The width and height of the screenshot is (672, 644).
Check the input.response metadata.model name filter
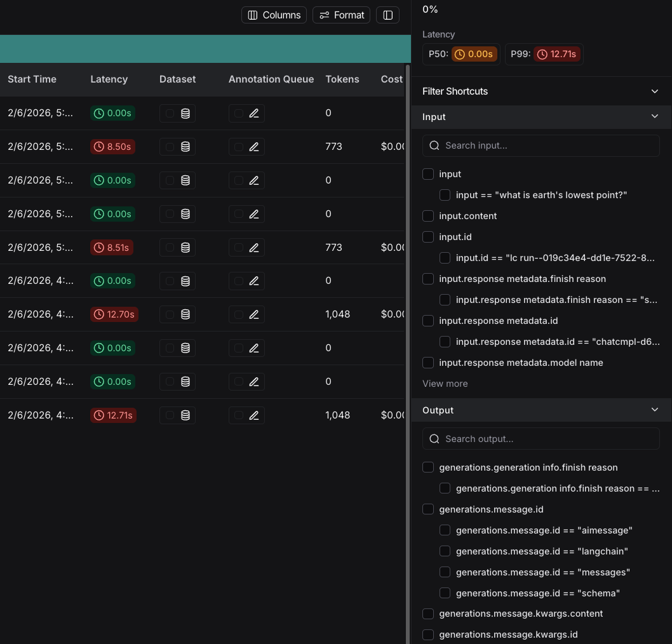point(427,363)
